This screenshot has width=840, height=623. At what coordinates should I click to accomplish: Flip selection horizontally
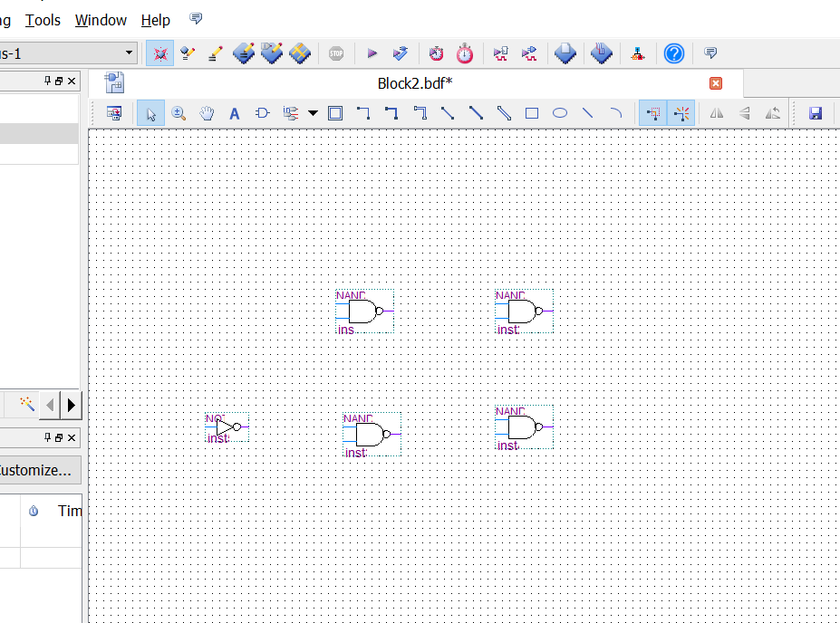[x=716, y=113]
